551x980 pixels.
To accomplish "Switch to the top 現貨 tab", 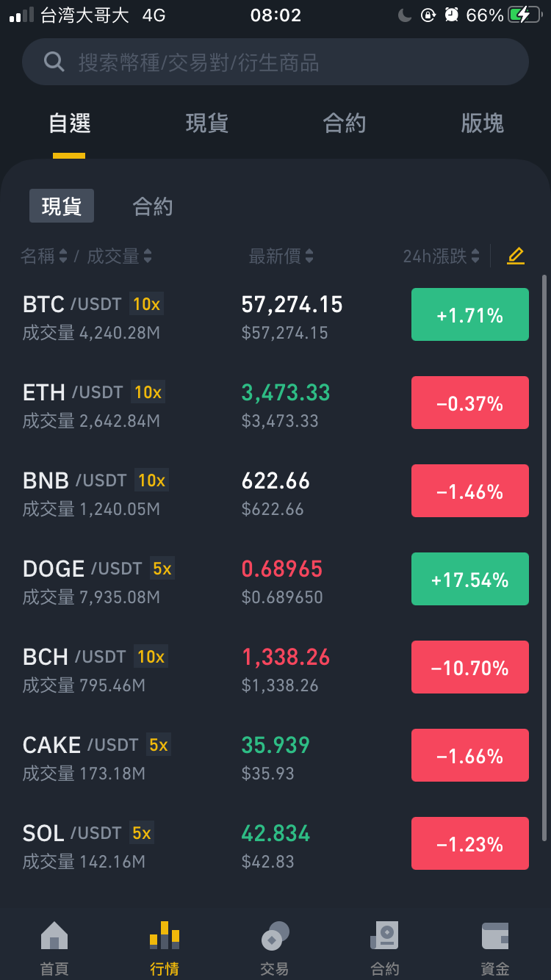I will 207,123.
